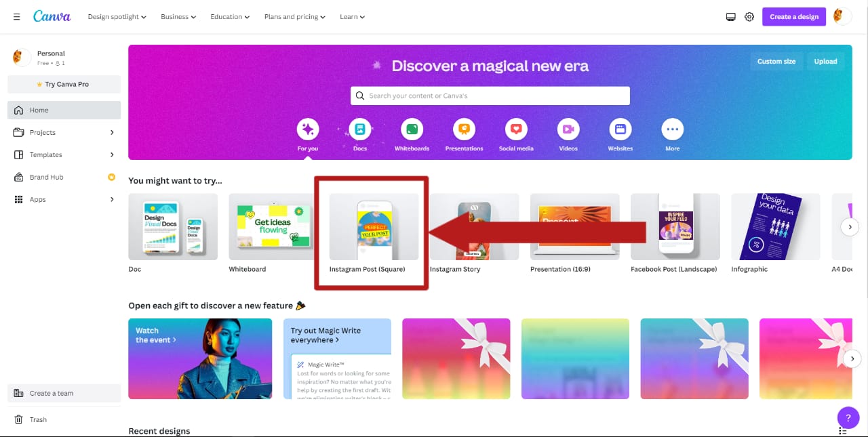Open Apps in the sidebar
The height and width of the screenshot is (437, 868).
64,199
